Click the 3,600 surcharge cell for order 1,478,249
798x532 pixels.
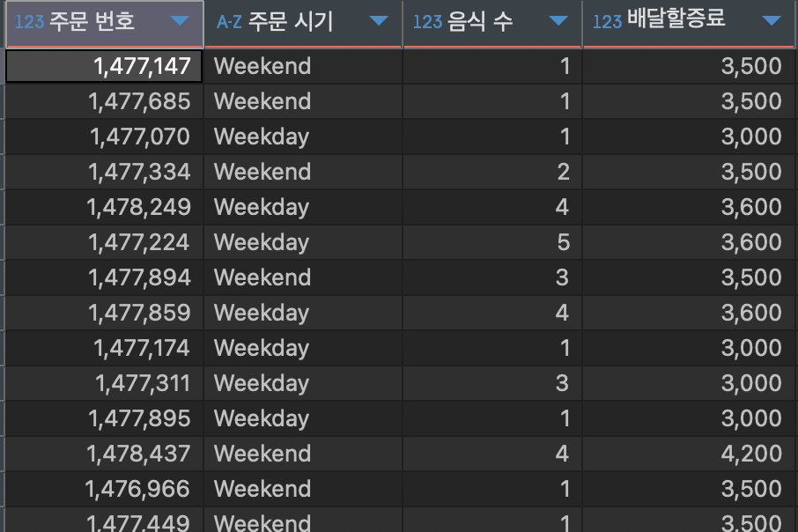(x=689, y=206)
